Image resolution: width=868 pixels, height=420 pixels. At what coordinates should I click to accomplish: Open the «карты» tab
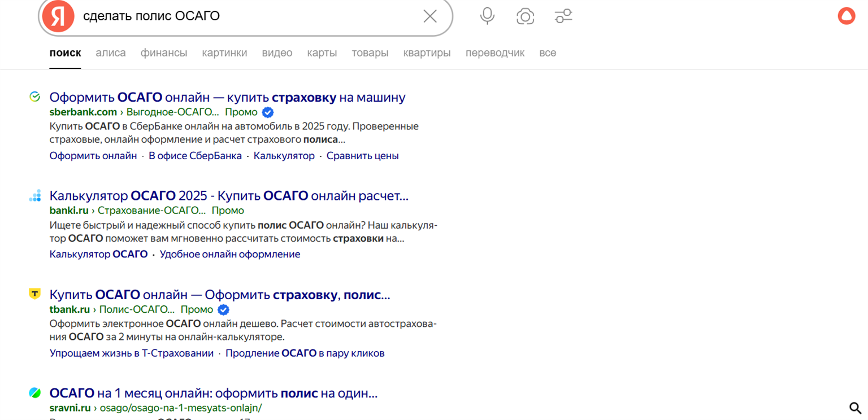(x=322, y=53)
